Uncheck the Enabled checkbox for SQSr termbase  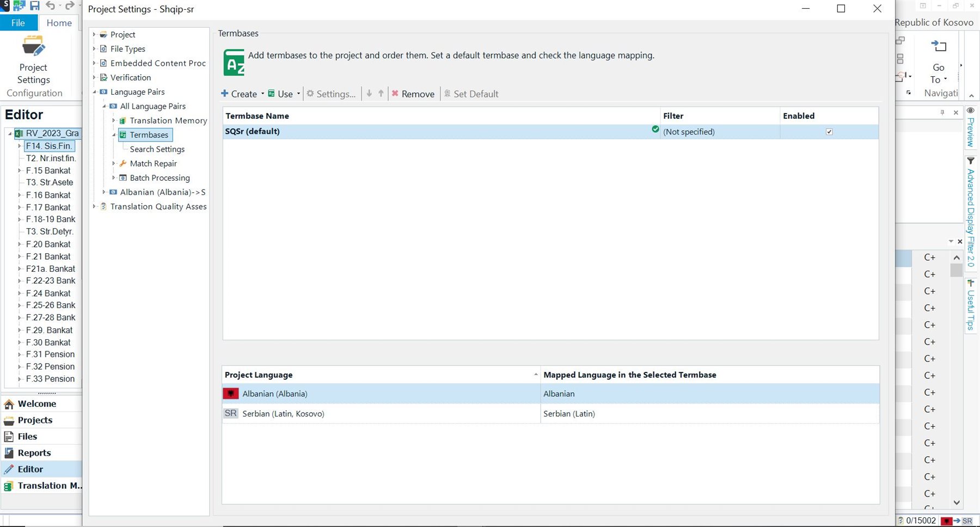[x=829, y=131]
